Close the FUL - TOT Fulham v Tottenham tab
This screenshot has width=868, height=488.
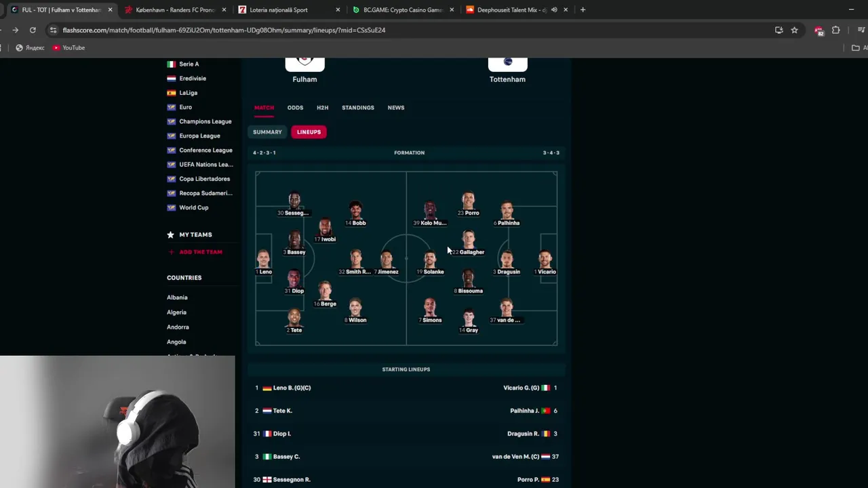(x=111, y=10)
